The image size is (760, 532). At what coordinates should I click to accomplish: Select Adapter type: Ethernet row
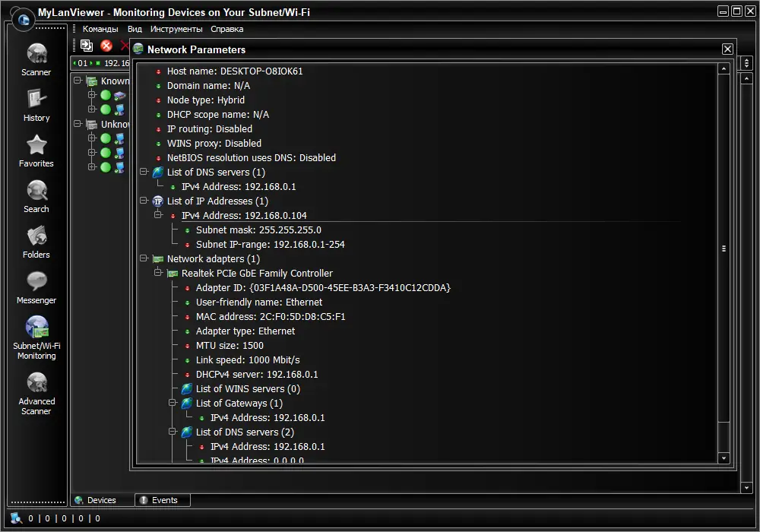pos(245,331)
